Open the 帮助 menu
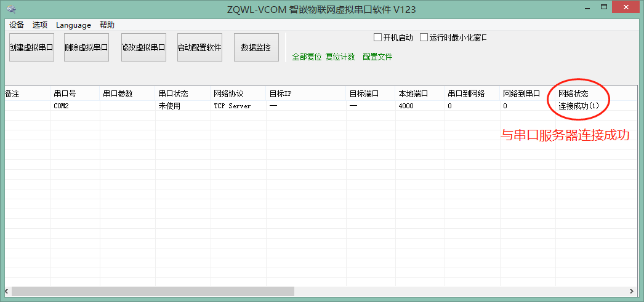Viewport: 644px width, 302px height. click(x=107, y=25)
